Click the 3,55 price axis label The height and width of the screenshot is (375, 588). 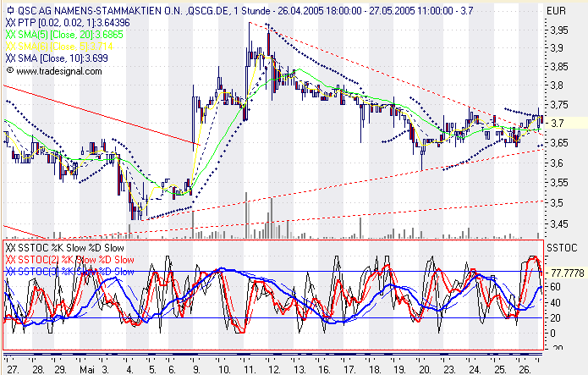click(x=558, y=183)
